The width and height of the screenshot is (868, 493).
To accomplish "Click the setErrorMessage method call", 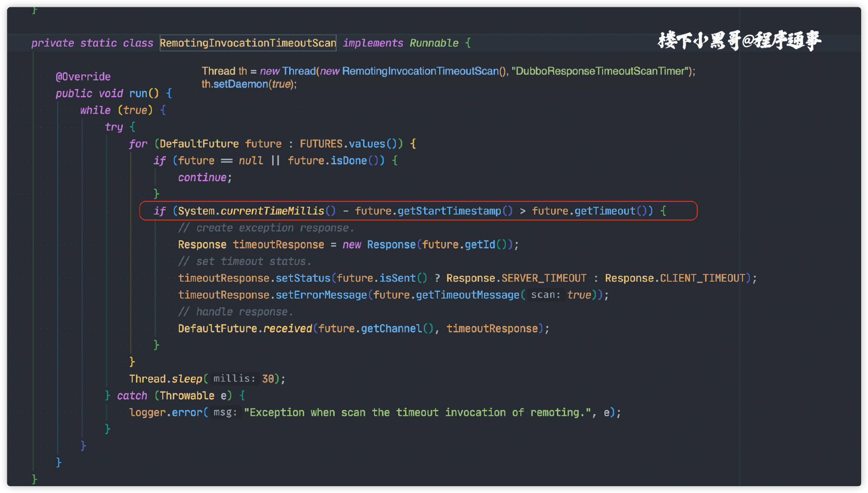I will click(x=321, y=295).
